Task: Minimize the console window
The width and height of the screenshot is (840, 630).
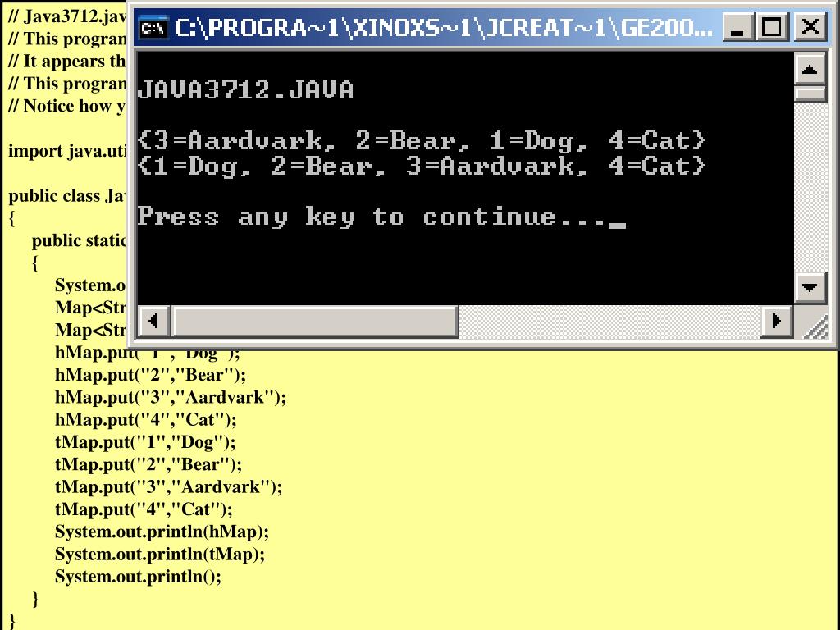Action: [x=737, y=27]
